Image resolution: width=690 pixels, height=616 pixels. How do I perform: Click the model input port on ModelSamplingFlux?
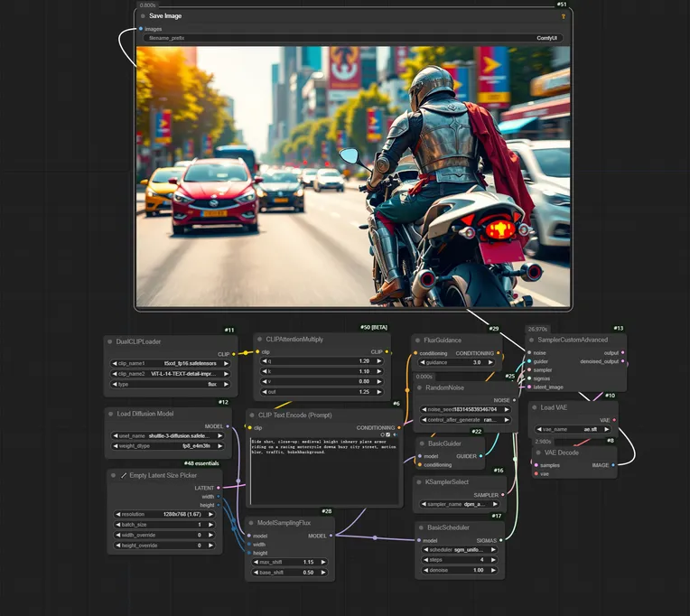coord(249,536)
